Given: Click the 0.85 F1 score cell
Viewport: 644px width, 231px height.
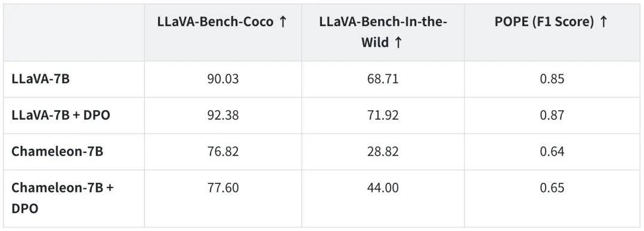Looking at the screenshot, I should [x=552, y=79].
